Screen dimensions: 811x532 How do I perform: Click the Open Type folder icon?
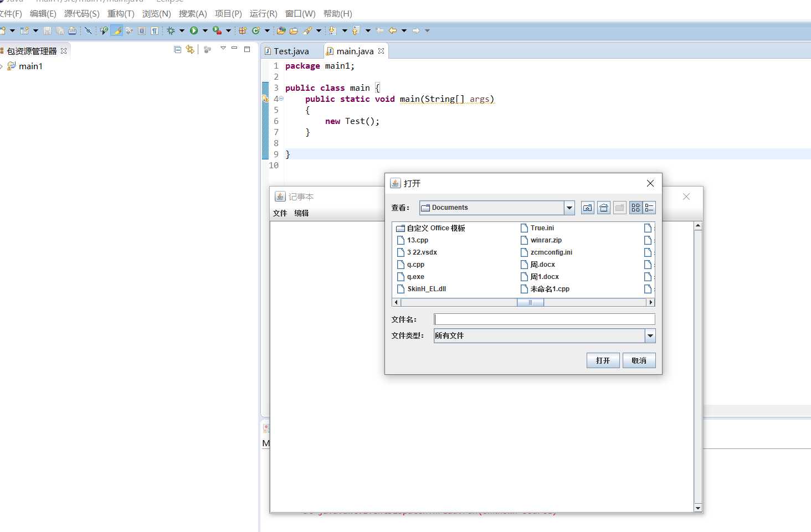click(281, 31)
